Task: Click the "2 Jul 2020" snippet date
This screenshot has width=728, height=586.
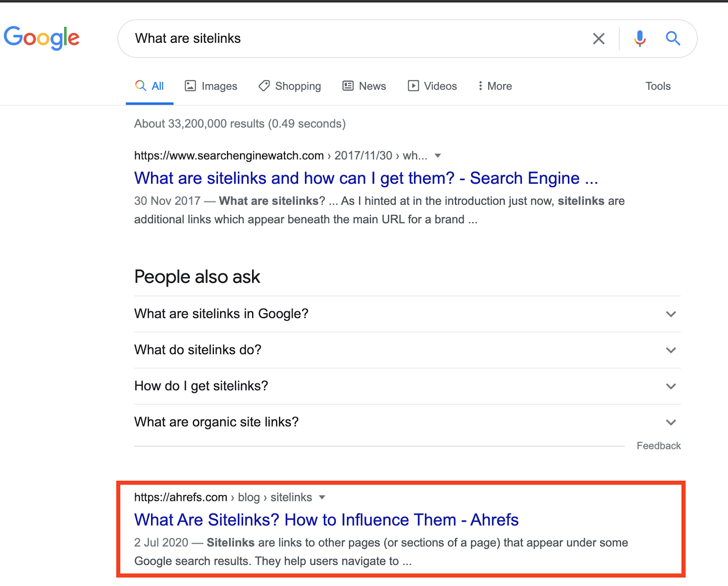Action: click(161, 542)
